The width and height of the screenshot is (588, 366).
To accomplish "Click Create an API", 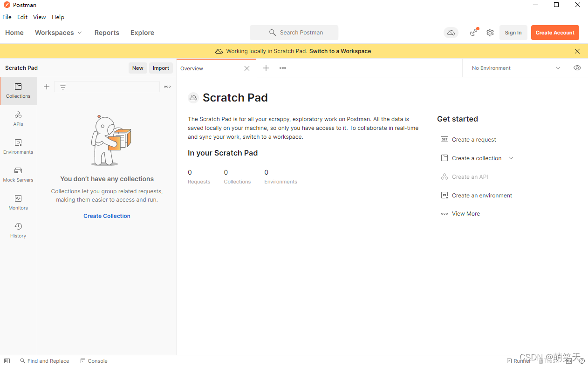I will pyautogui.click(x=465, y=177).
